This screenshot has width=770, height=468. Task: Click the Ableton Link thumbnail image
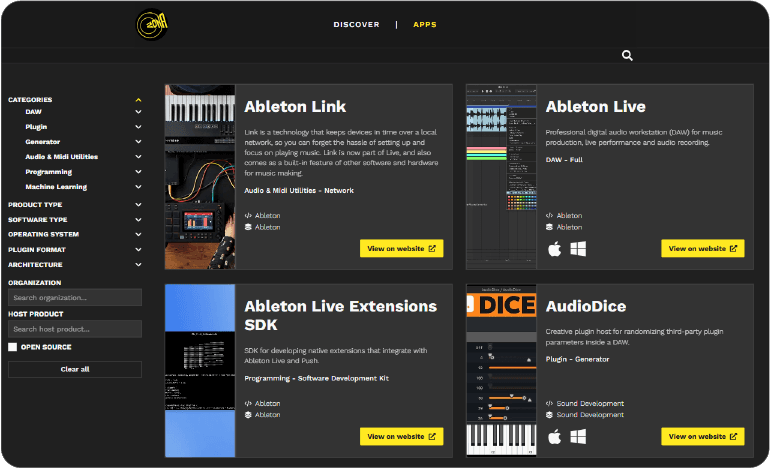click(x=200, y=177)
